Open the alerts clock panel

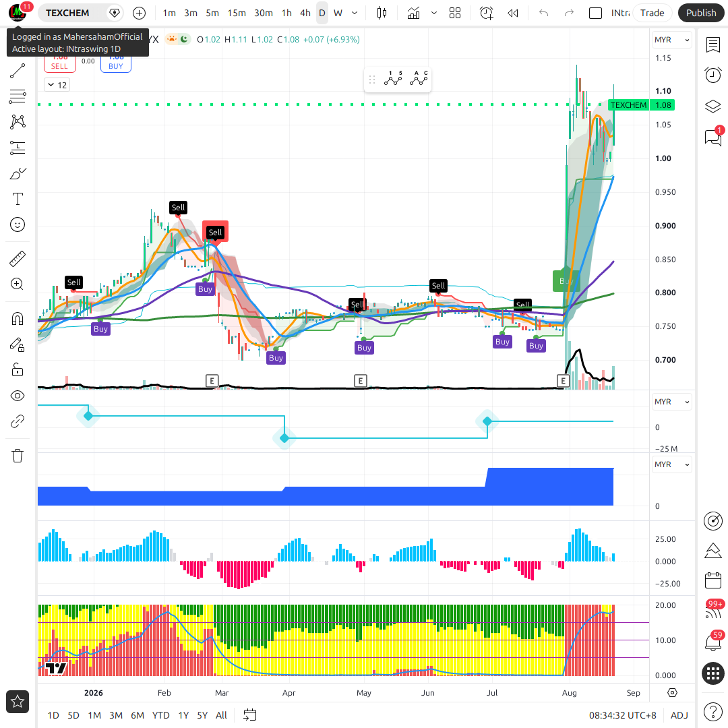click(713, 75)
